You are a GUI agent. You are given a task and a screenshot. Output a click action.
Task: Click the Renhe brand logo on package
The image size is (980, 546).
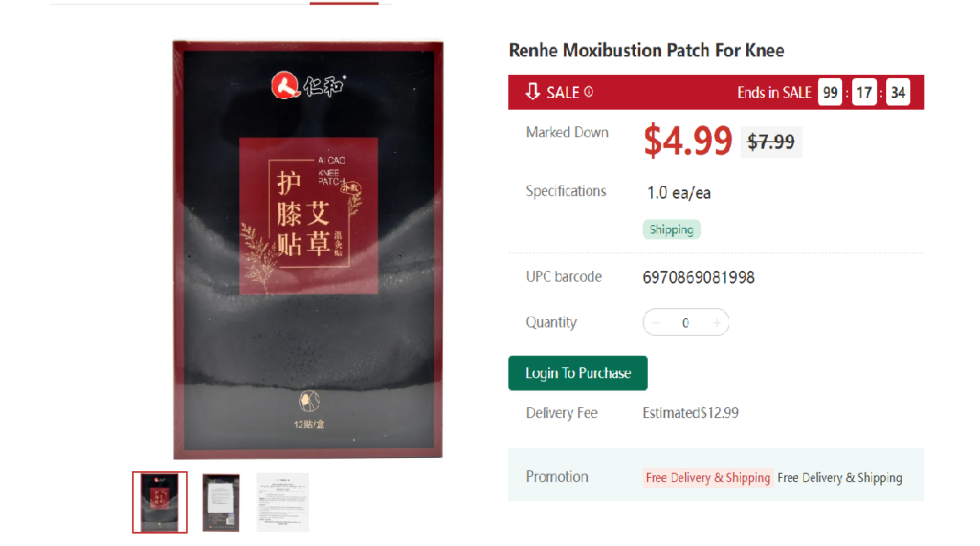point(307,85)
